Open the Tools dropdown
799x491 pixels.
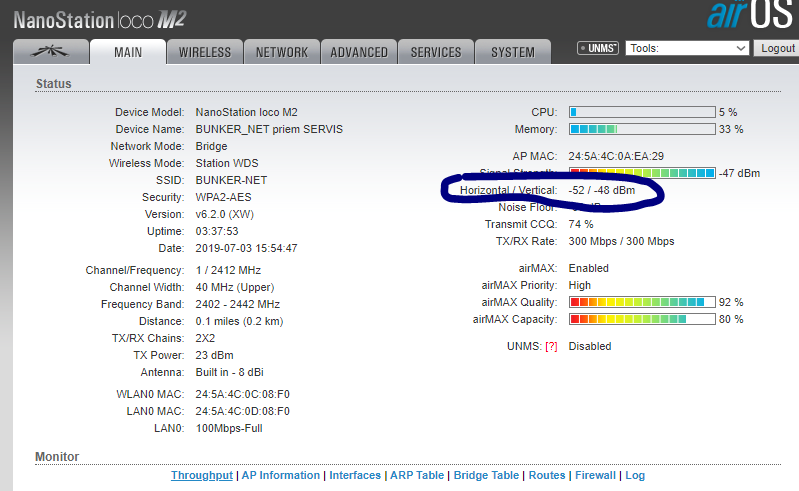click(x=687, y=48)
